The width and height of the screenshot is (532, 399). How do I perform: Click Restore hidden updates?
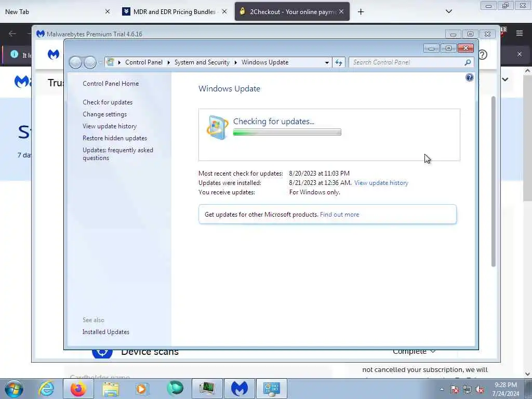point(115,138)
